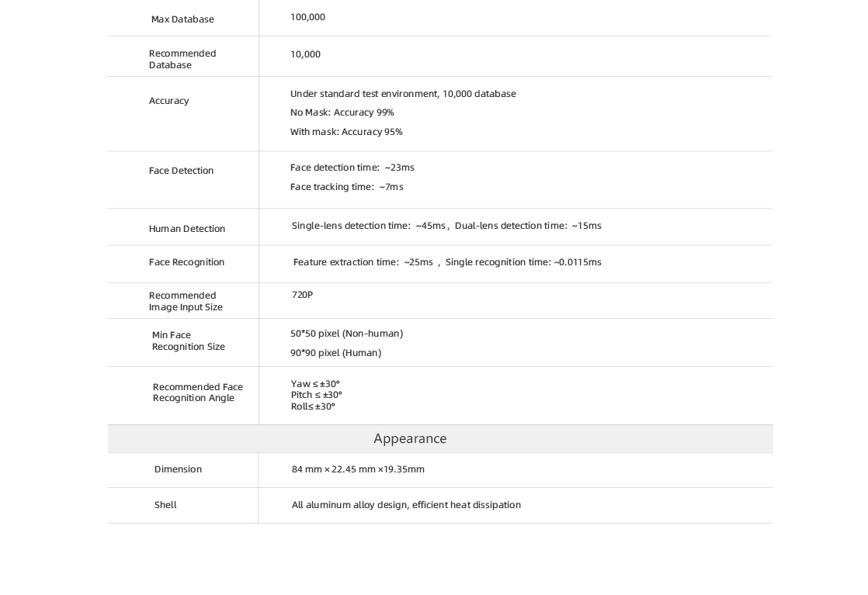The width and height of the screenshot is (868, 595).
Task: Select the 100,000 max database value
Action: pos(307,17)
